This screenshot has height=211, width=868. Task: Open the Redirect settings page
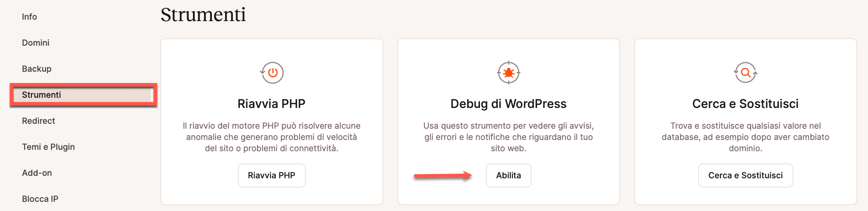[x=39, y=121]
